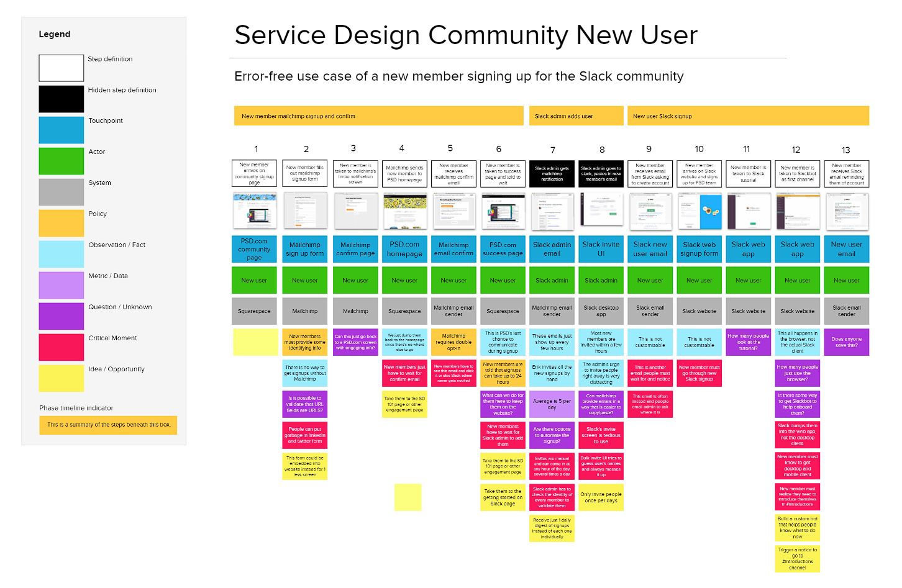Select 'Receive just 1 daily digest of signups' note
The width and height of the screenshot is (902, 588).
click(552, 528)
